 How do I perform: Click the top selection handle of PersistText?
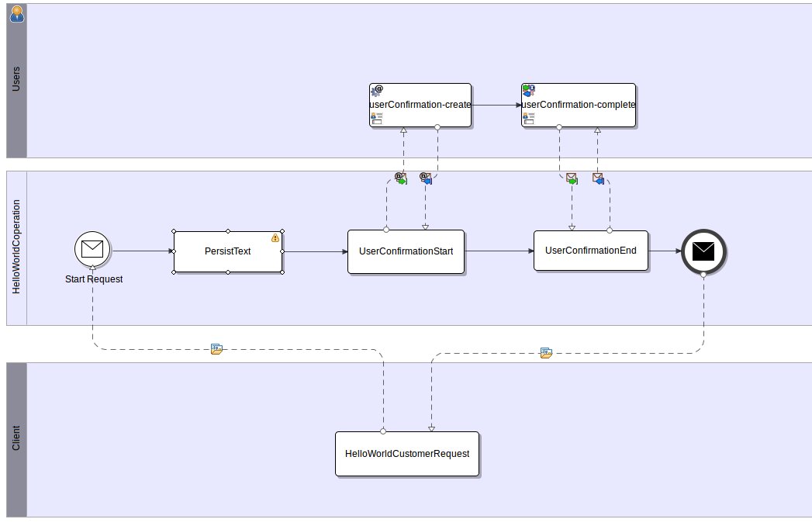(228, 230)
